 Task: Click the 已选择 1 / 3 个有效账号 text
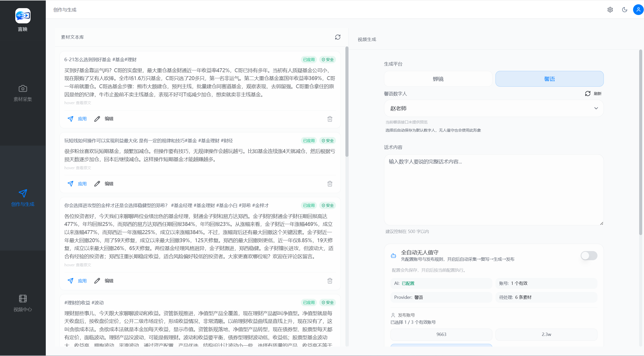click(x=413, y=322)
